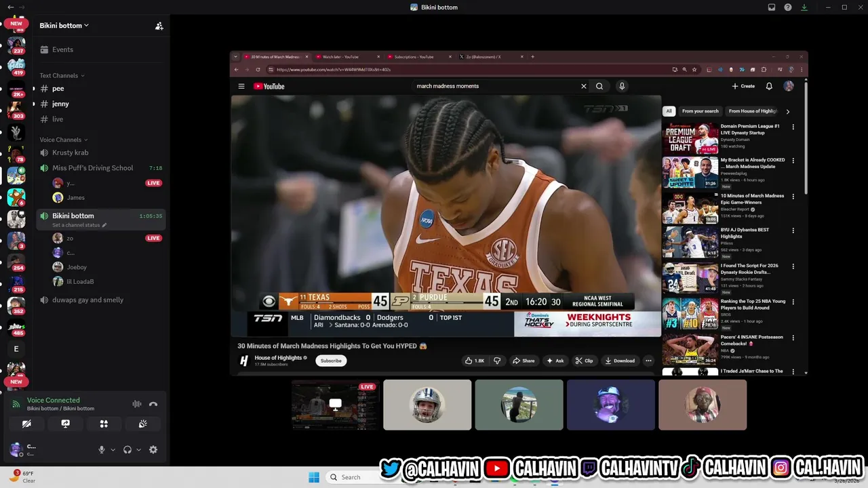Viewport: 868px width, 488px height.
Task: Open the server with 303 badge
Action: tap(16, 110)
